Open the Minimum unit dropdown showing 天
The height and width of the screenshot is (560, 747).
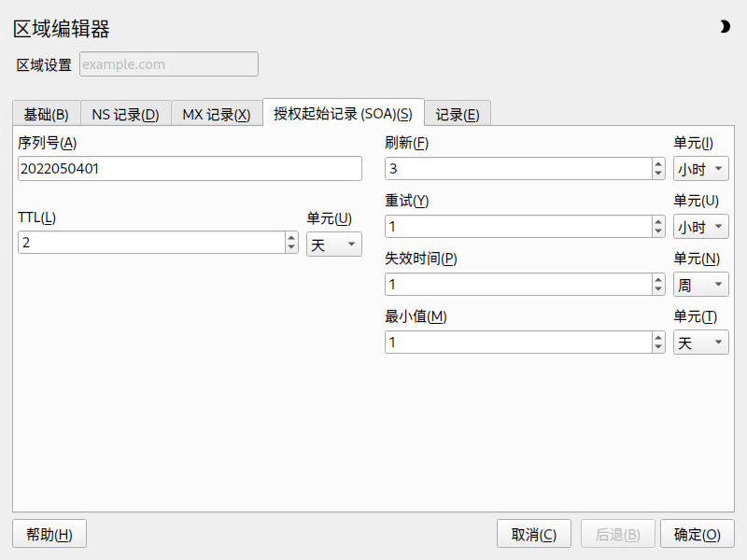coord(701,343)
